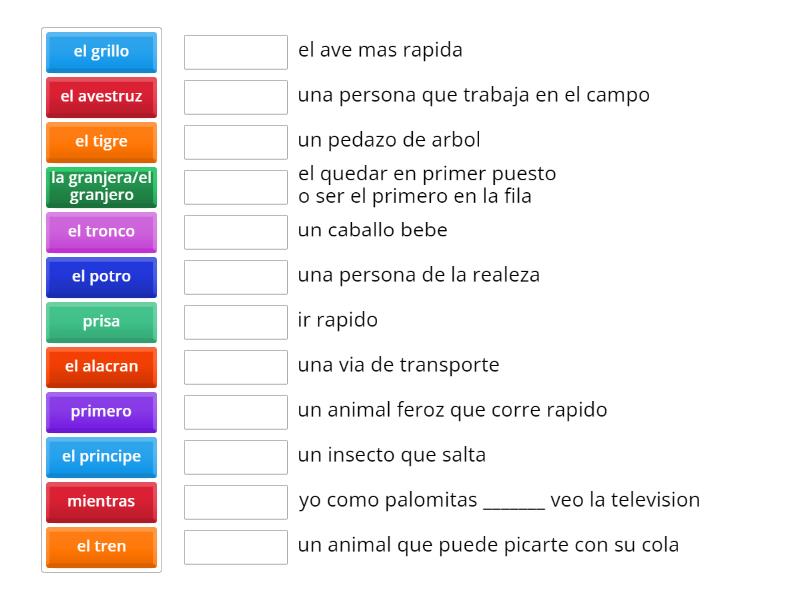Click the answer box beside 'el ave mas rapida'
Viewport: 800px width, 600px height.
(x=235, y=52)
